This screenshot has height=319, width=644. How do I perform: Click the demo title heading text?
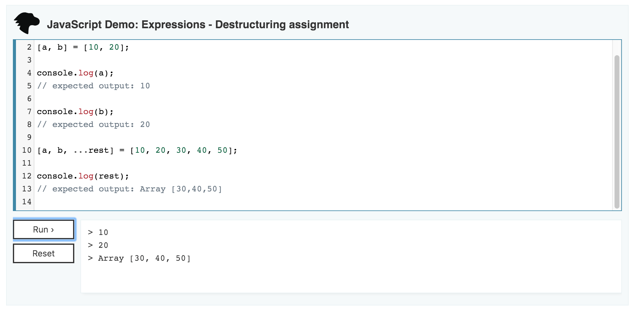point(198,25)
